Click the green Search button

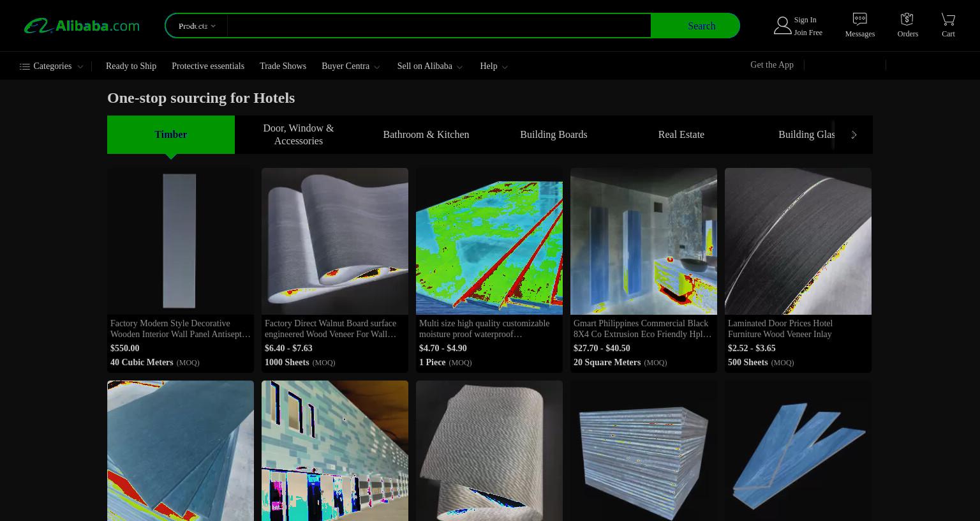(695, 26)
